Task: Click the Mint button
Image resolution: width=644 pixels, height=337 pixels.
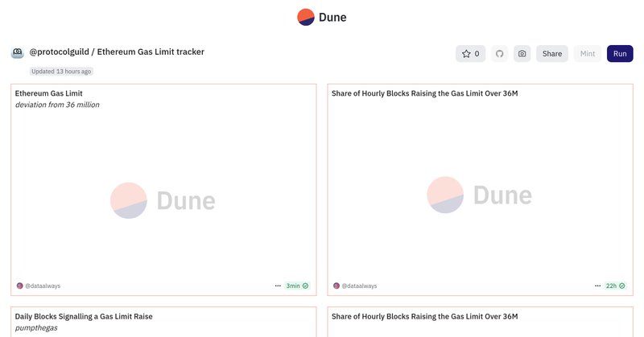Action: [588, 54]
